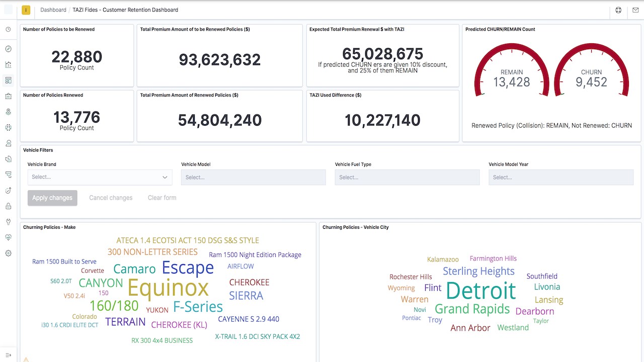
Task: Click the Clear form button
Action: click(162, 198)
